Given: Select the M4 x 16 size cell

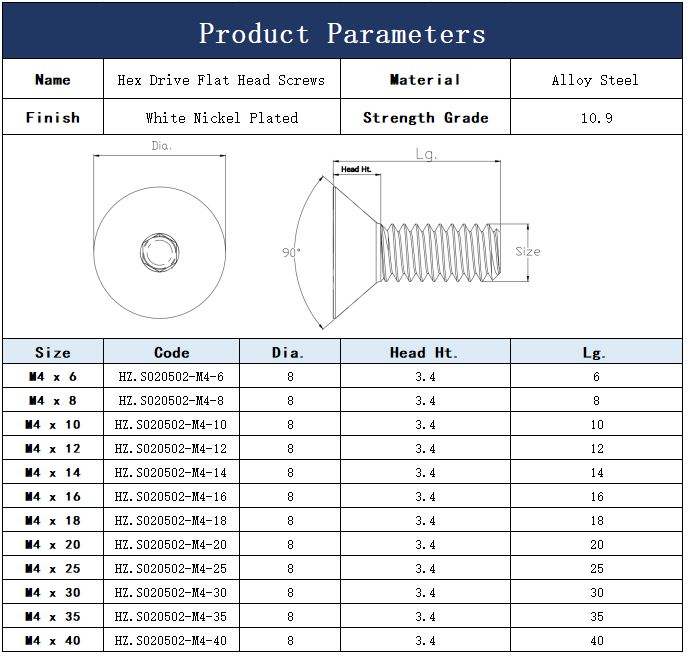Looking at the screenshot, I should pos(53,497).
